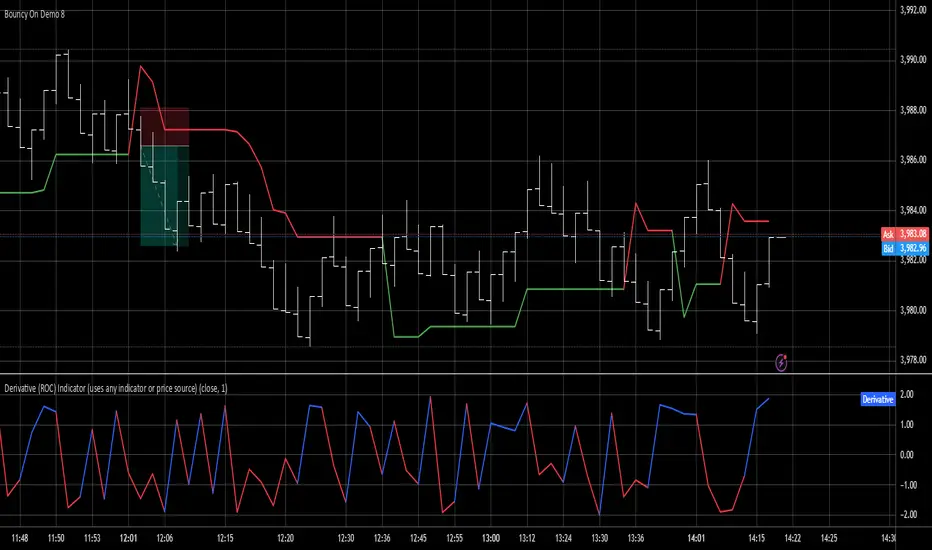Click the 12:06 time axis label
The width and height of the screenshot is (932, 550).
click(x=165, y=538)
